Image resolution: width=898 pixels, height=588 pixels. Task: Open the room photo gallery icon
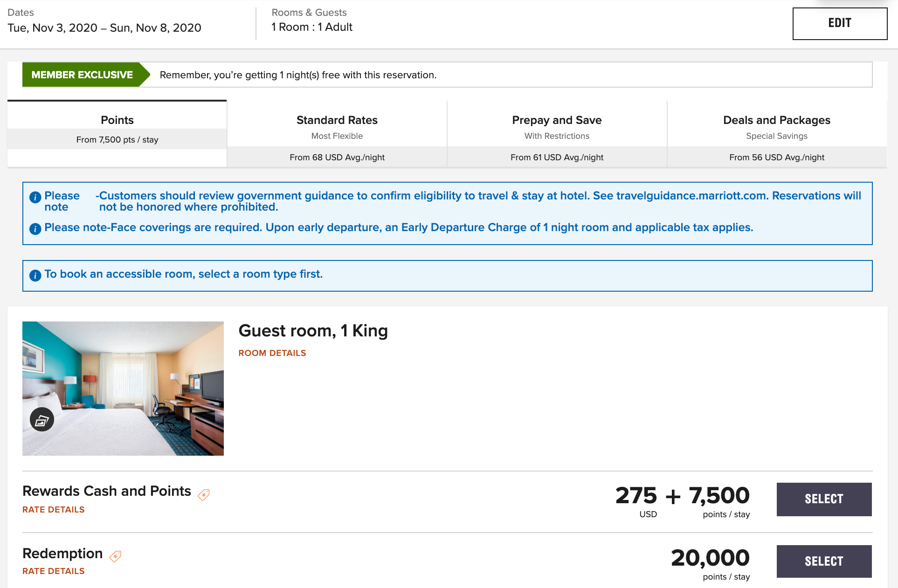tap(42, 420)
